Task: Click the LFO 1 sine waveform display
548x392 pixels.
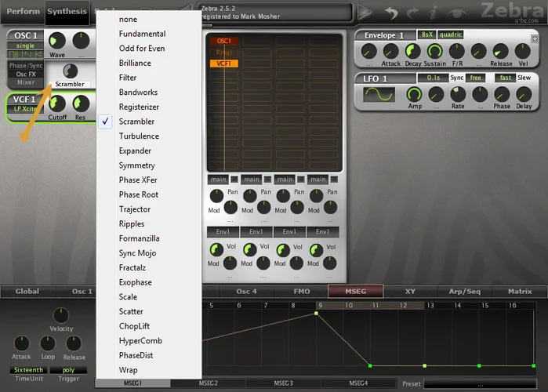Action: (380, 95)
